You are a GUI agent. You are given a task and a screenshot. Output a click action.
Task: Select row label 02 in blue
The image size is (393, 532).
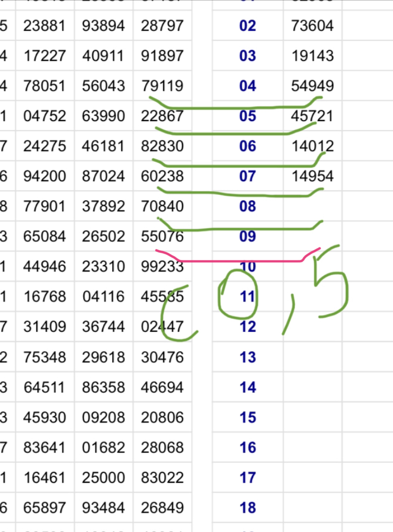pos(247,26)
